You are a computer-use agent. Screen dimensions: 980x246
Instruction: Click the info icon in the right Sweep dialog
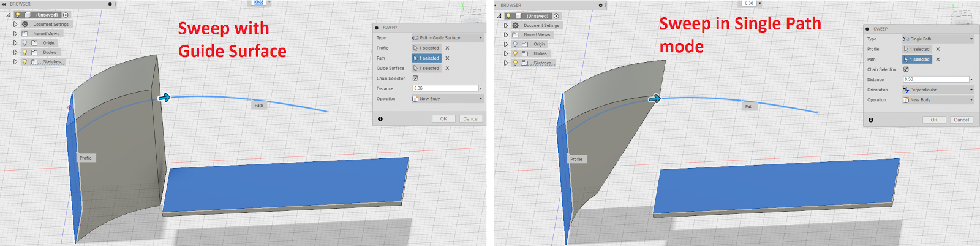(871, 120)
